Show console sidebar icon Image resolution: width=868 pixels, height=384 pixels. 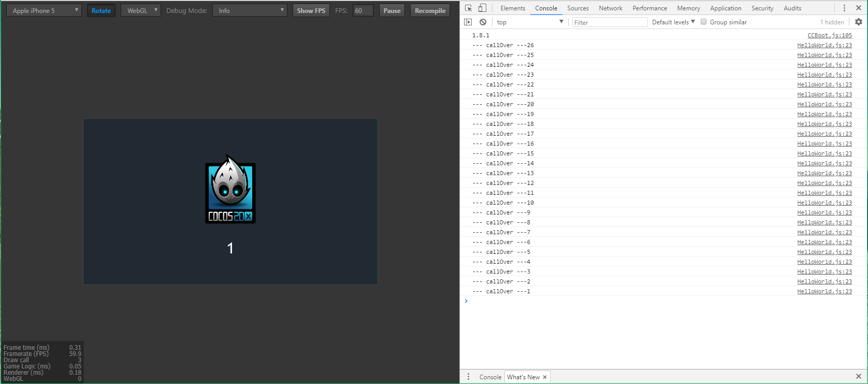point(468,22)
